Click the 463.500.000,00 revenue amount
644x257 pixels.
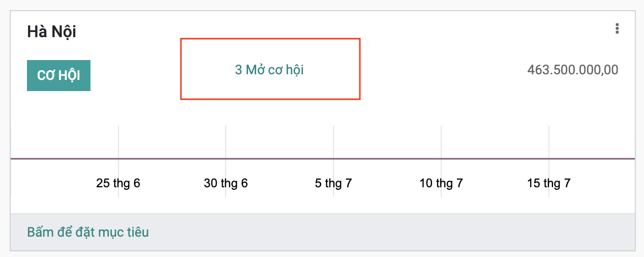pos(573,70)
